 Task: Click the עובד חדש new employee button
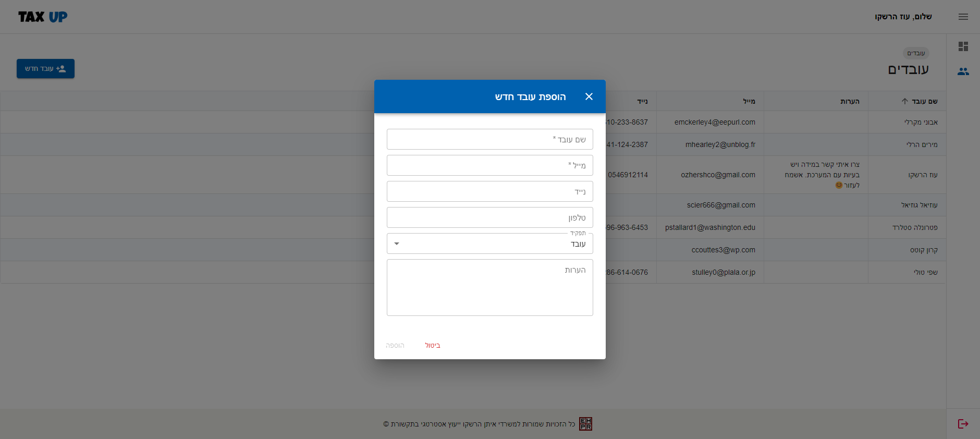45,69
